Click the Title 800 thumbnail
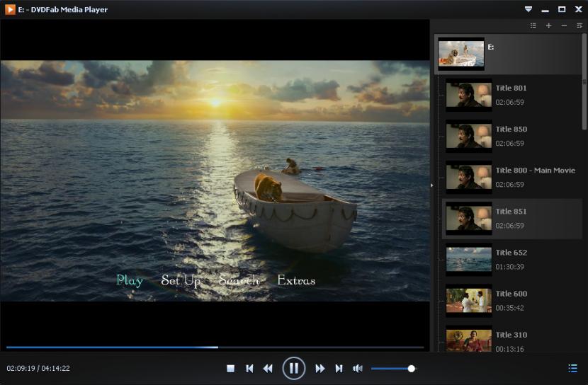Viewport: 588px width, 385px height. tap(469, 177)
